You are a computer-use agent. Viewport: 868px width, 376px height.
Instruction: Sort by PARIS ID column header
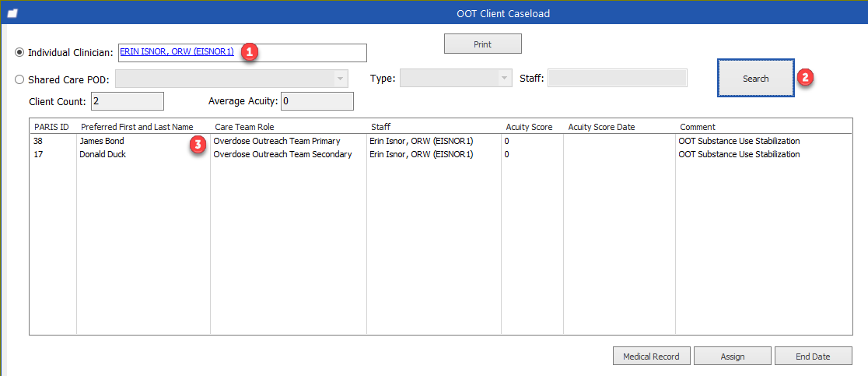(x=52, y=127)
